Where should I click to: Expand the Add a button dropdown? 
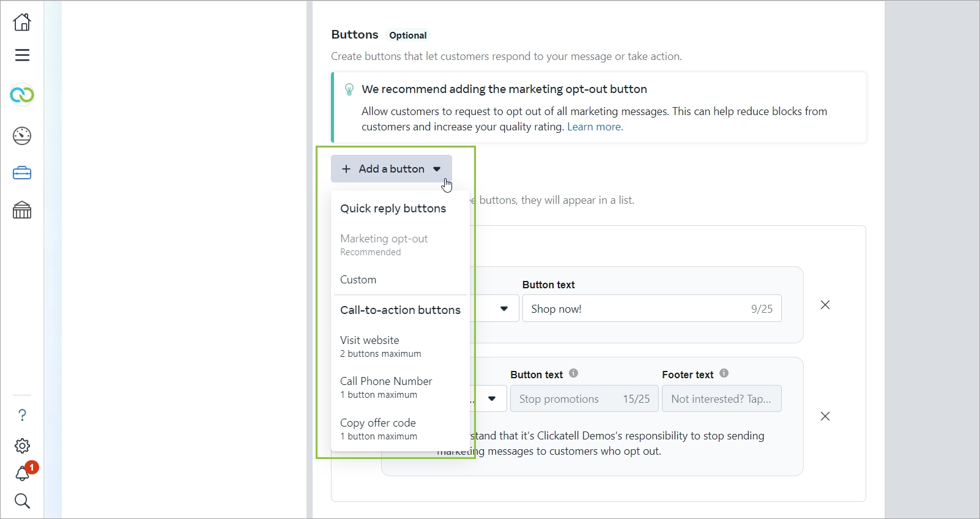pos(392,169)
